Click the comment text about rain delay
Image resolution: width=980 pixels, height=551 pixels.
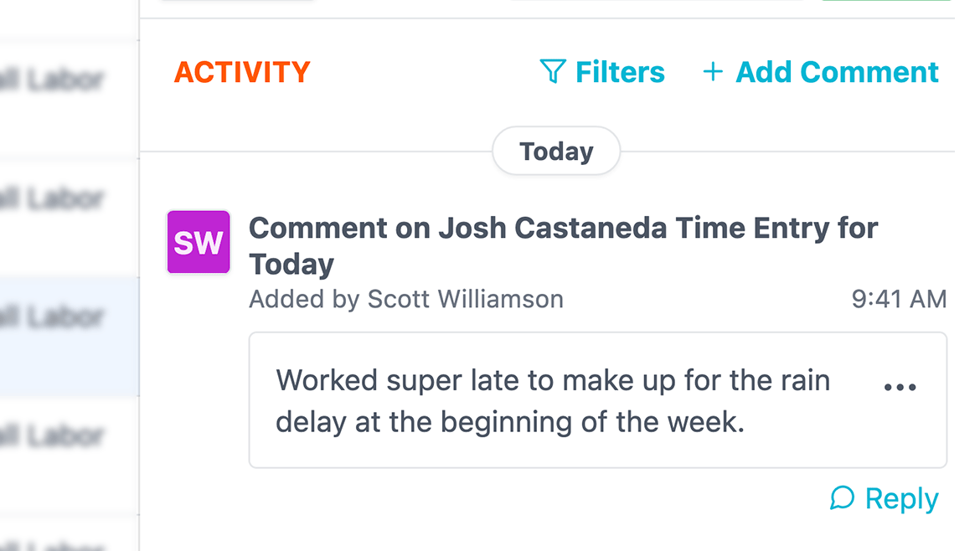tap(553, 401)
